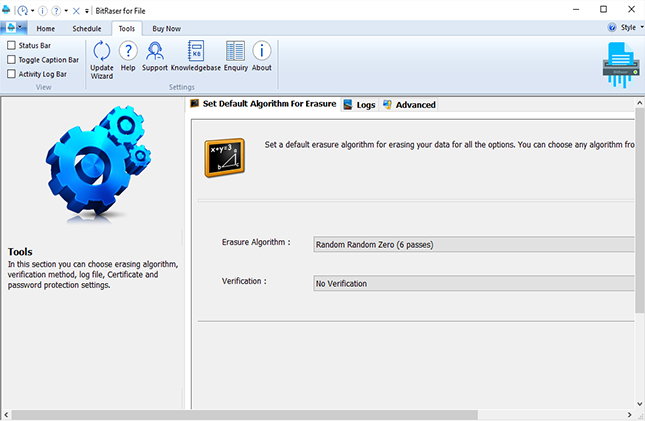
Task: Click the chalkboard algorithm icon
Action: click(x=225, y=158)
